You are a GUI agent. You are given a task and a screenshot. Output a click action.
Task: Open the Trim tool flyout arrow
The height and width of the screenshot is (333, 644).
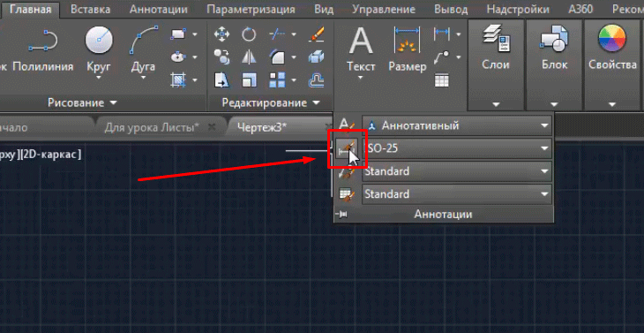pos(293,34)
